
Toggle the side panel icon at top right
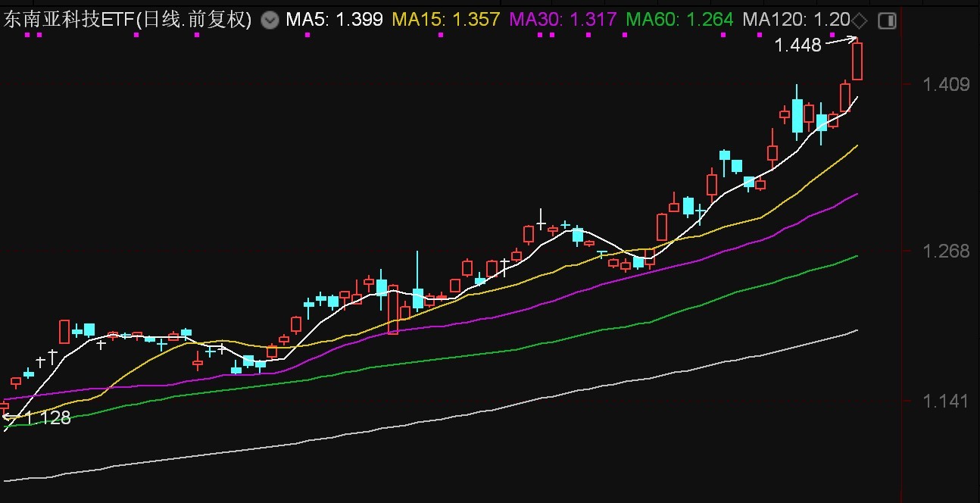(887, 20)
